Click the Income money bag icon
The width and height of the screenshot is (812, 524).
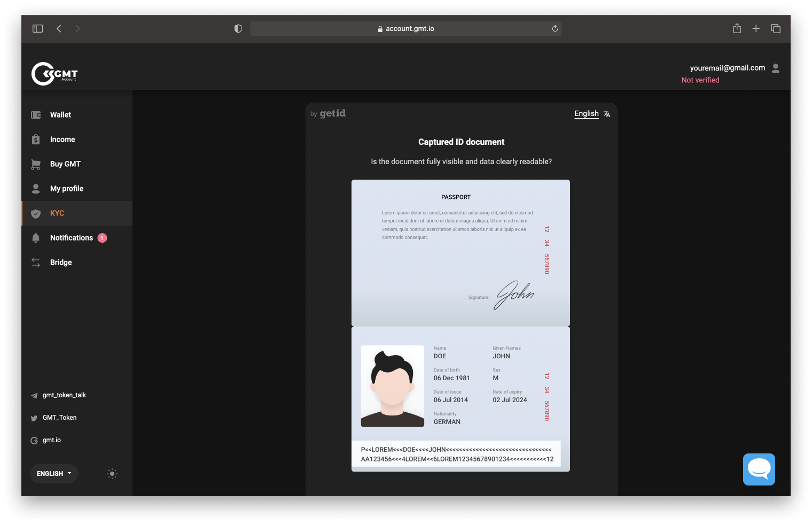[x=36, y=140]
